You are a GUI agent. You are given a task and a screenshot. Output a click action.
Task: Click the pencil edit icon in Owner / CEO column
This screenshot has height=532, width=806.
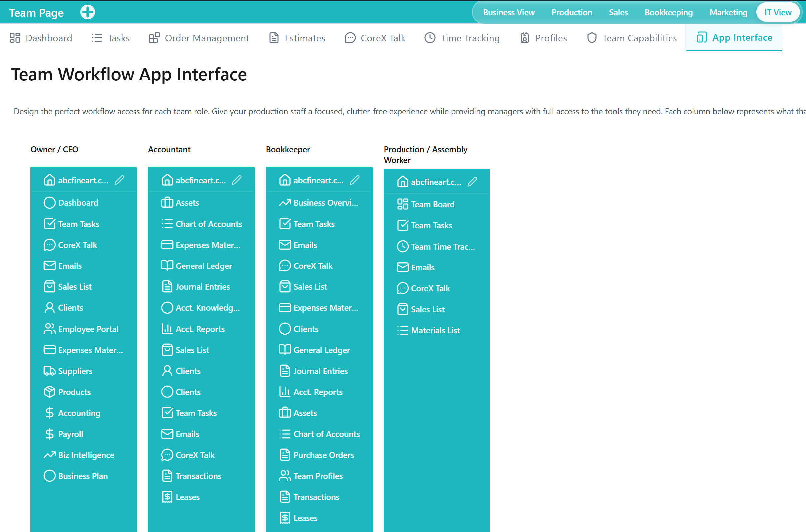pos(119,180)
